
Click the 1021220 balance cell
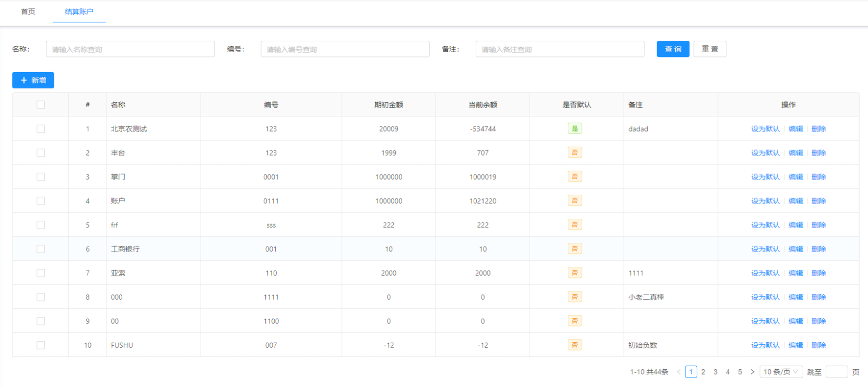point(483,201)
